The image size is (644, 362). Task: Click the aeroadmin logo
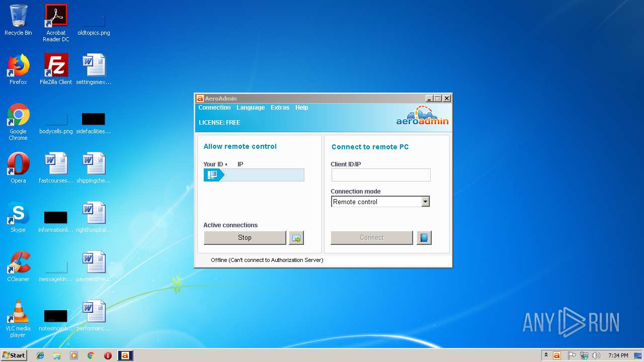(422, 116)
